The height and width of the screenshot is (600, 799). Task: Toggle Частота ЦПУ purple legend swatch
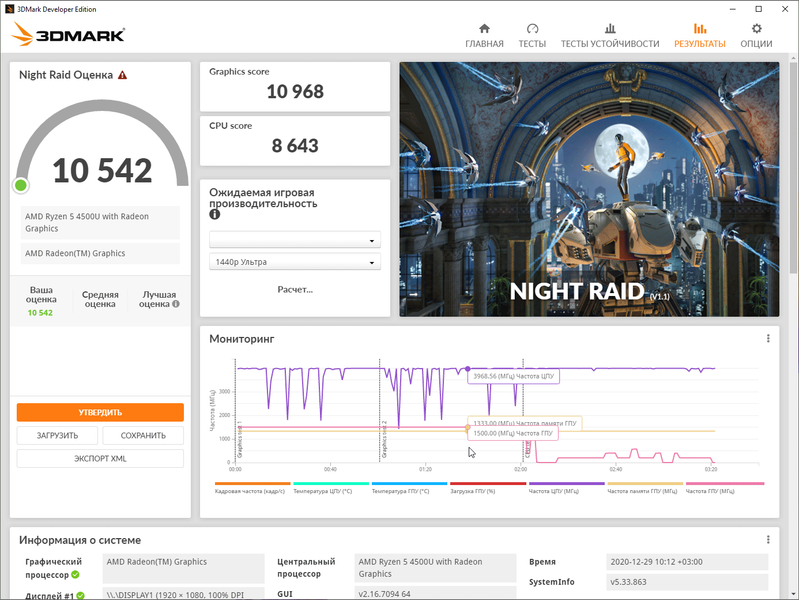tap(567, 483)
